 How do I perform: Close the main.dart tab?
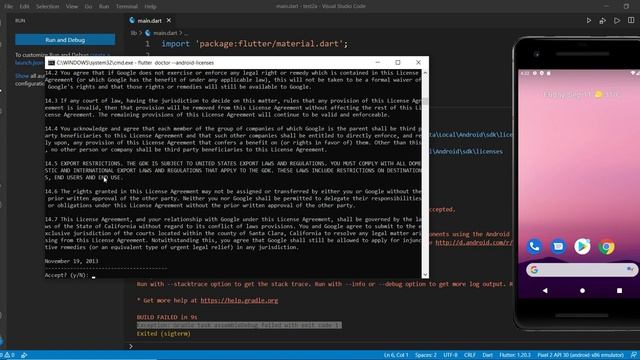(169, 20)
